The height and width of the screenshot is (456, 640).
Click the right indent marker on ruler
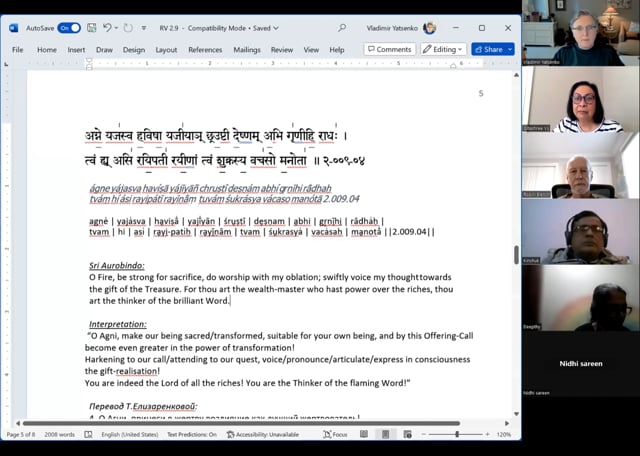(x=453, y=65)
